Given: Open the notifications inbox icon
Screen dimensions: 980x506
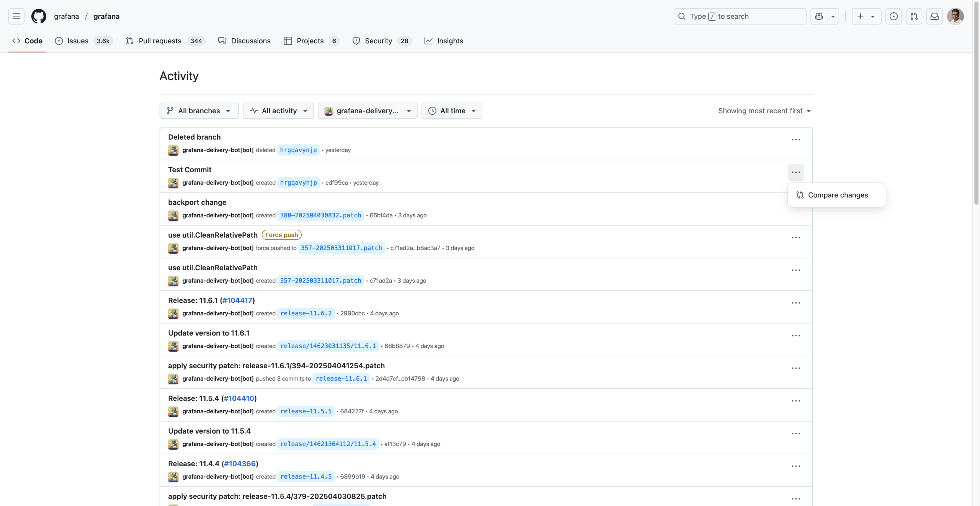Looking at the screenshot, I should (x=934, y=16).
